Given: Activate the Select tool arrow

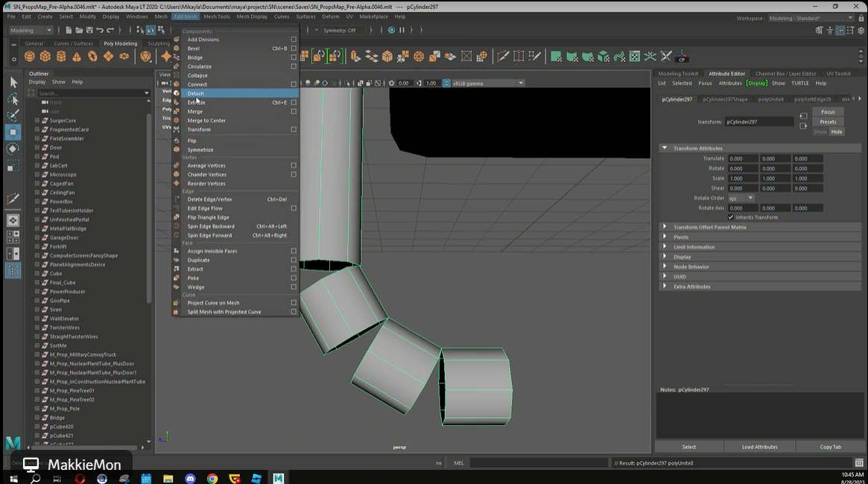Looking at the screenshot, I should click(x=13, y=82).
